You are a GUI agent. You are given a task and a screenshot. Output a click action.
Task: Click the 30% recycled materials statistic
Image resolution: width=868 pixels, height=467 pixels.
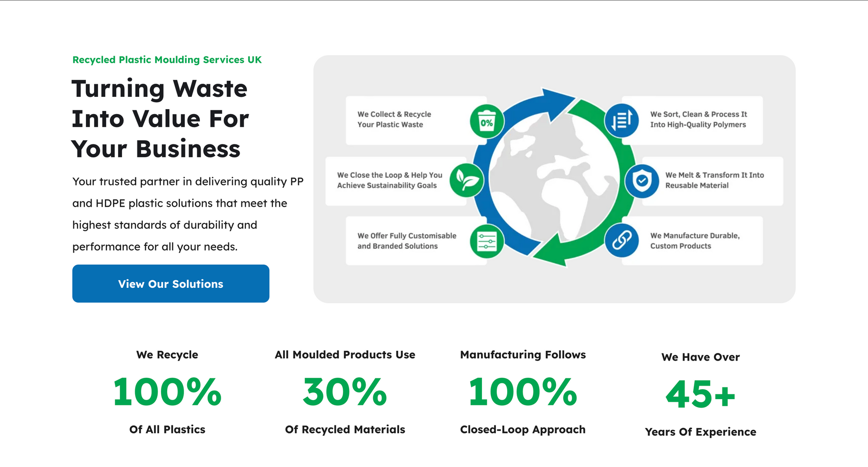[345, 392]
